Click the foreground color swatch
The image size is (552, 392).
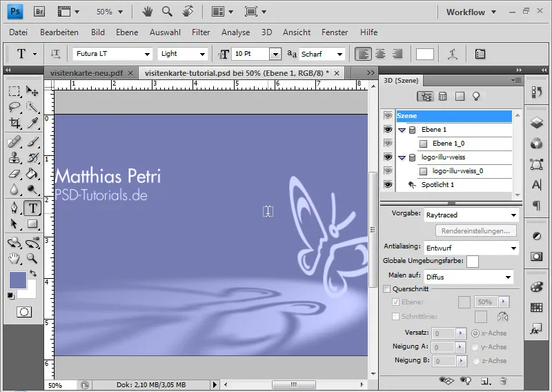pyautogui.click(x=18, y=280)
